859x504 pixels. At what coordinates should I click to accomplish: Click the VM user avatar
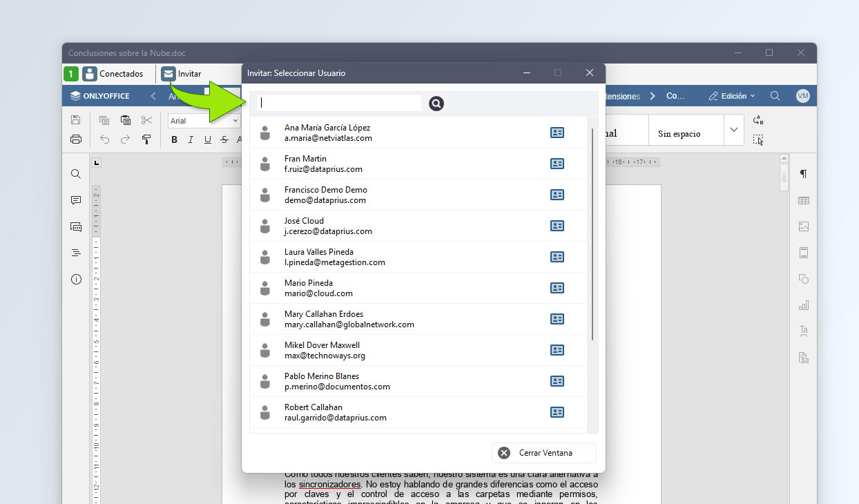click(802, 96)
